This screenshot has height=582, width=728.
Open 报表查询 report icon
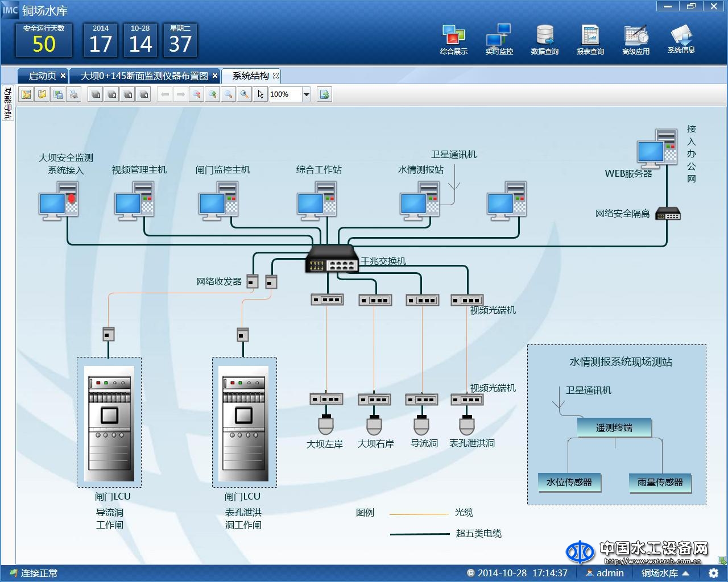tap(590, 39)
